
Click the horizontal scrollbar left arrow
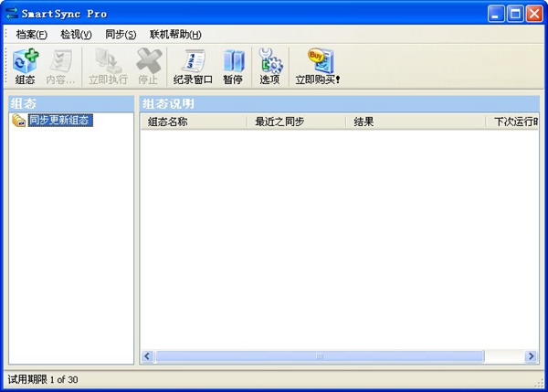147,356
